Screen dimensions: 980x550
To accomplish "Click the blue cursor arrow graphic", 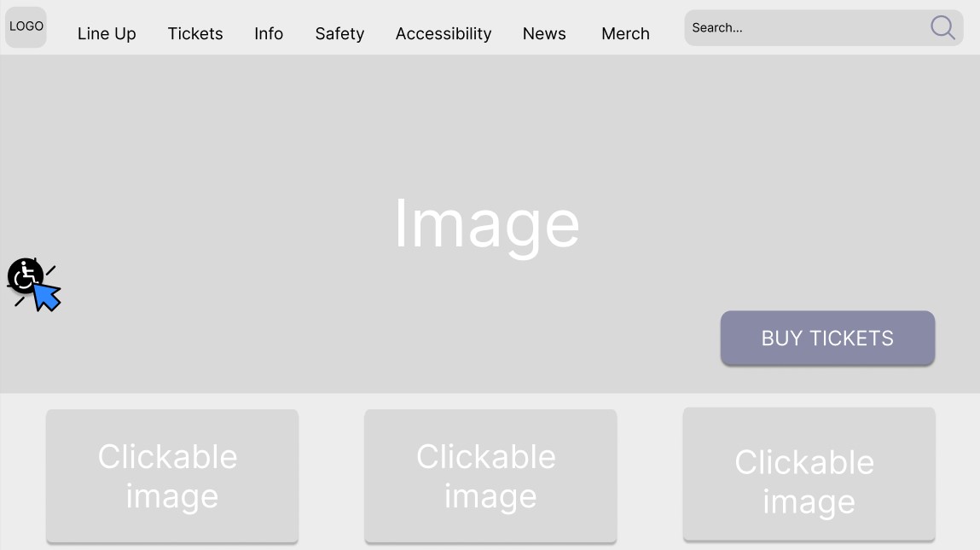I will click(x=48, y=297).
